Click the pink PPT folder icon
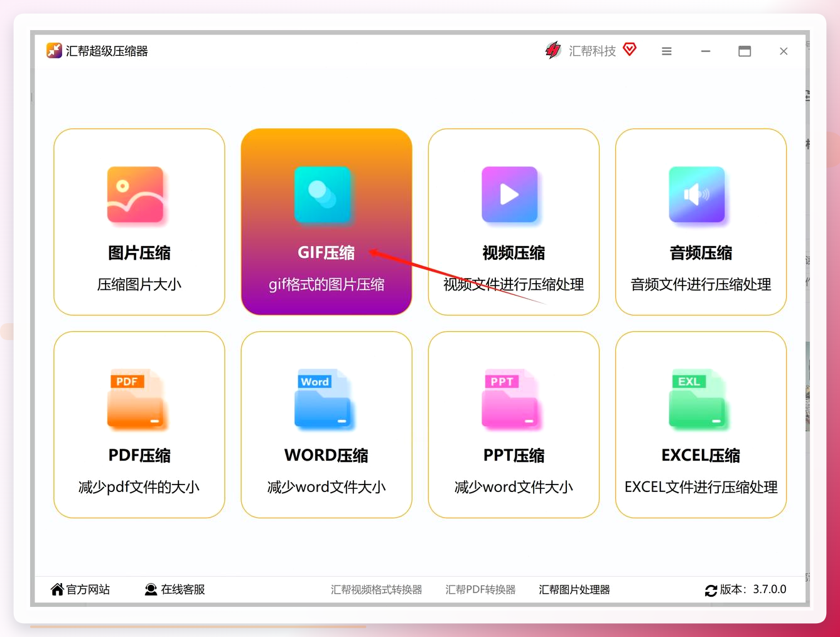Image resolution: width=840 pixels, height=637 pixels. (510, 399)
